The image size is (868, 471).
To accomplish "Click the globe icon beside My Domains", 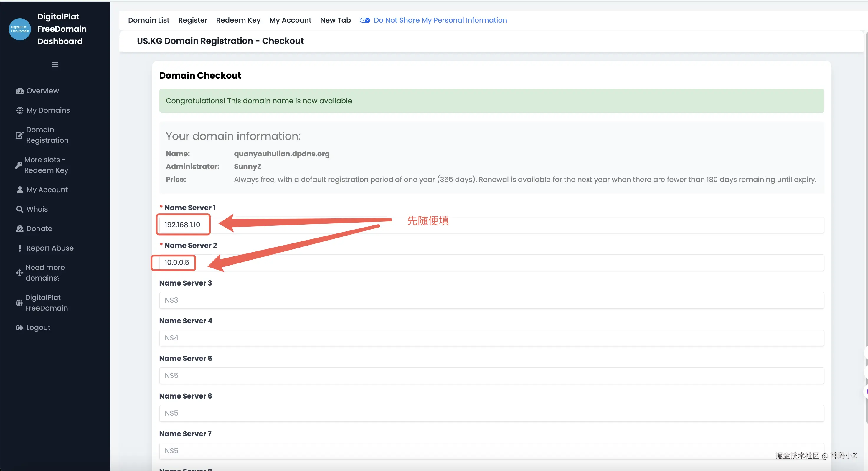I will 19,110.
